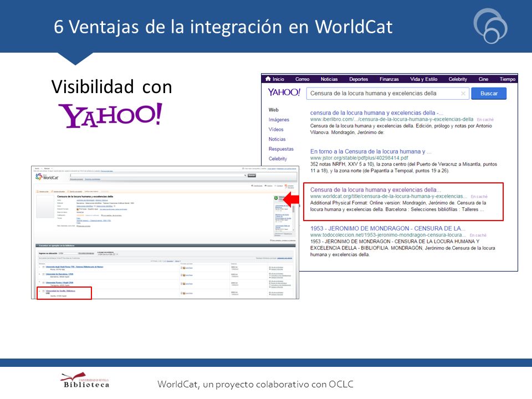Open Cine in the Yahoo top bar
This screenshot has height=399, width=532.
pos(483,79)
